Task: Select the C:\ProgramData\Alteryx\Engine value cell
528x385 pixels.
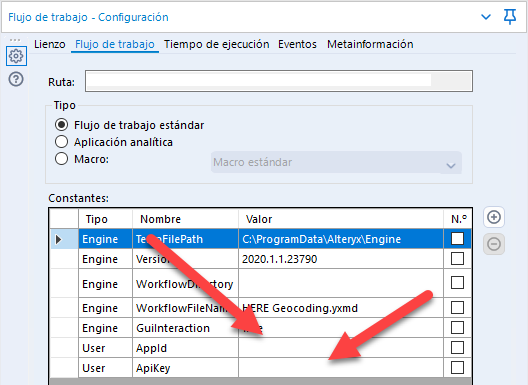Action: (x=341, y=239)
